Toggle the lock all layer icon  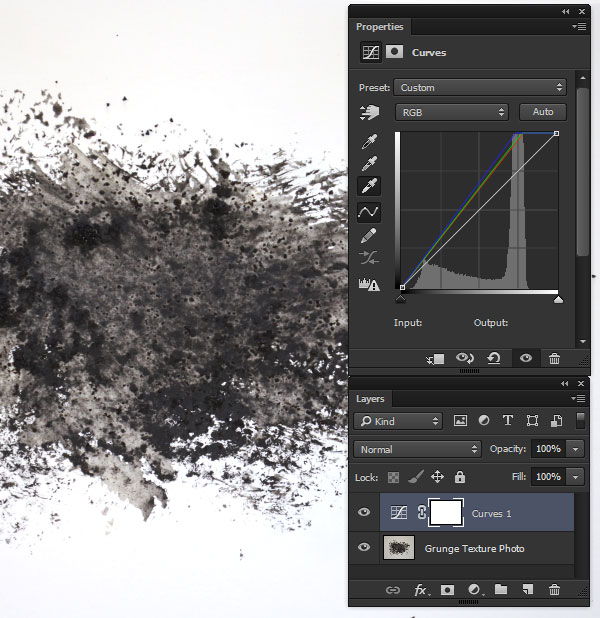click(x=460, y=478)
